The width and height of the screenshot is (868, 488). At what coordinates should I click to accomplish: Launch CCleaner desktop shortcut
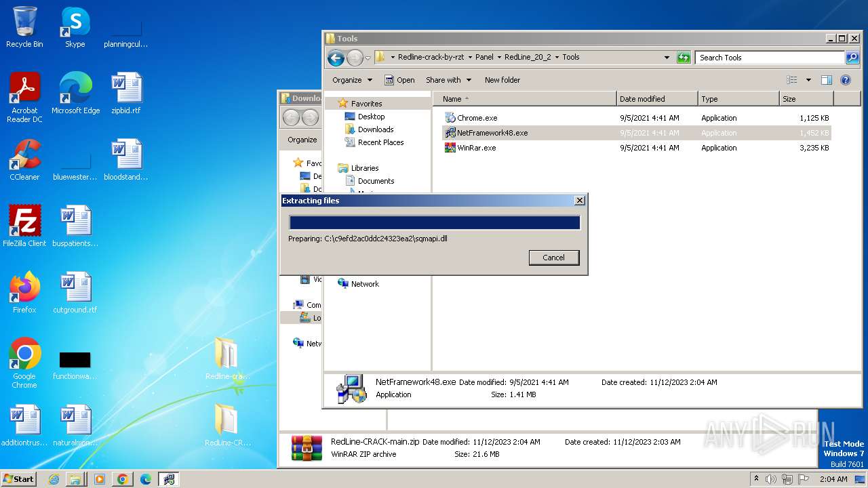coord(24,160)
